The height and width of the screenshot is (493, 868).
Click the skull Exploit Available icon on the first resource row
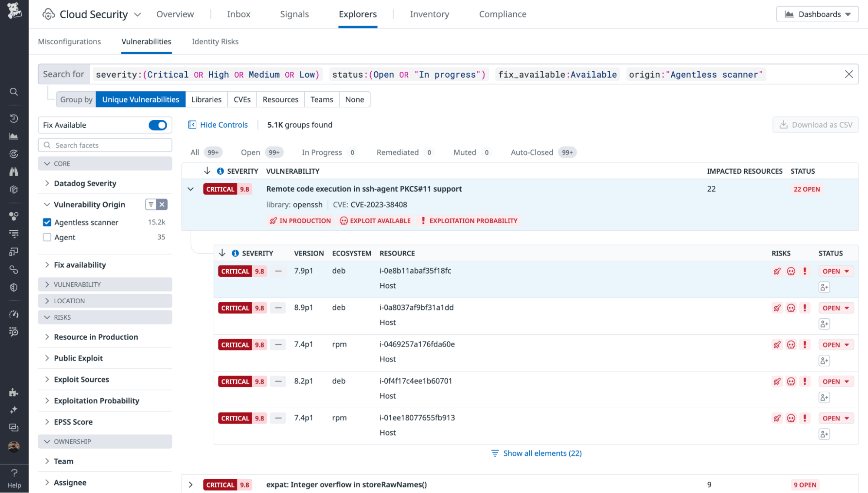[x=791, y=271]
